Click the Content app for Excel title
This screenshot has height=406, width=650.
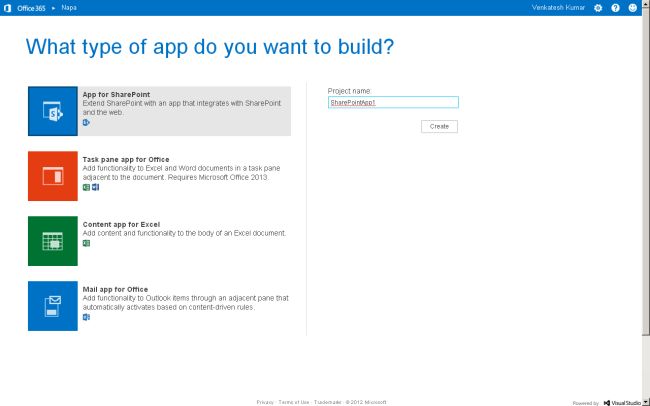point(121,224)
